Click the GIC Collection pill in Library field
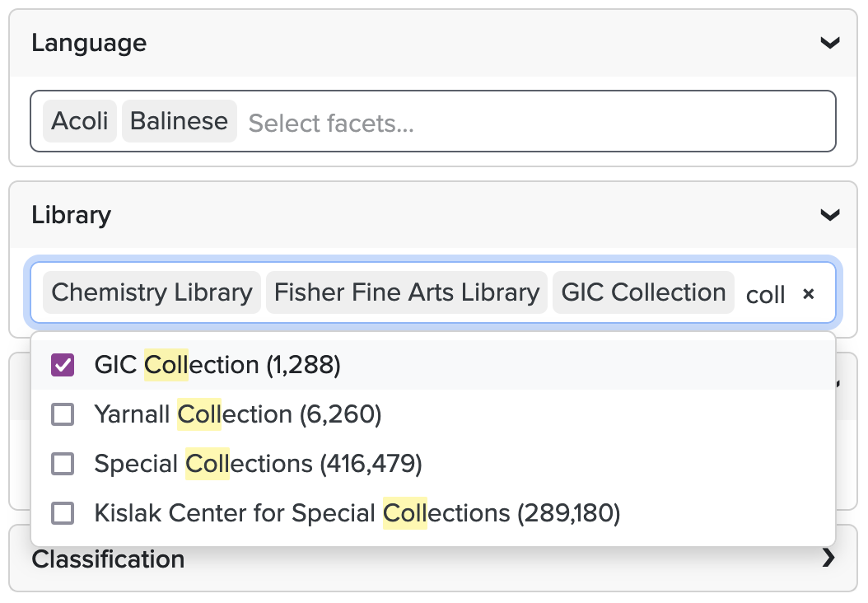The image size is (868, 603). coord(643,292)
